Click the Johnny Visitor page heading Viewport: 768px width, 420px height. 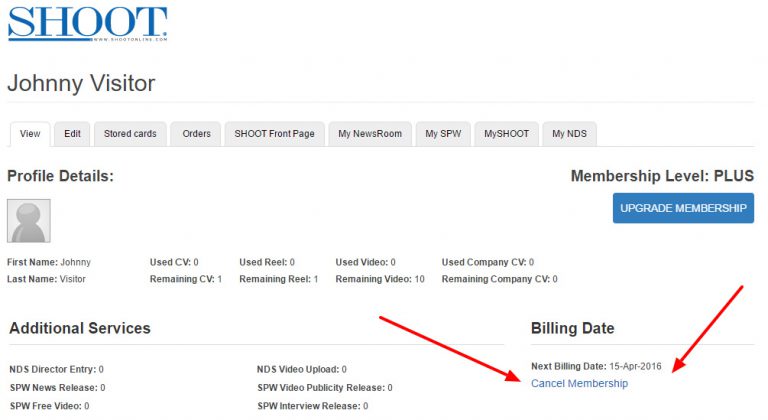coord(81,83)
